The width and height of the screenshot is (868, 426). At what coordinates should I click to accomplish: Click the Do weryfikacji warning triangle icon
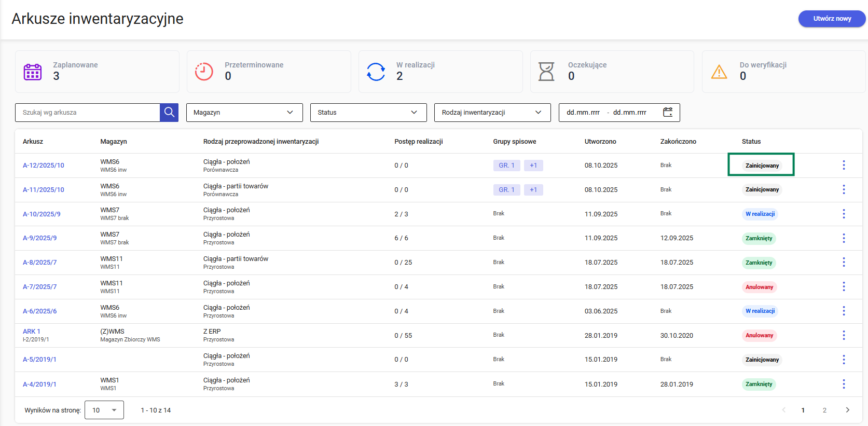click(x=719, y=72)
